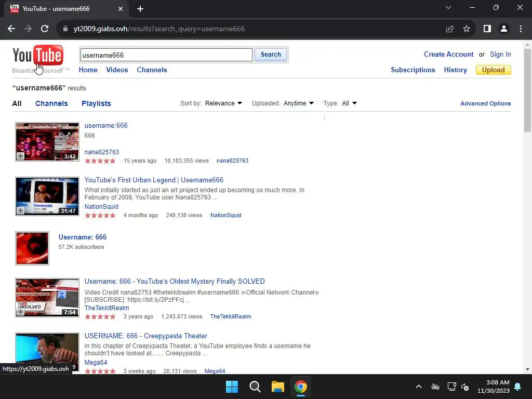Open the notifications bell in taskbar

click(518, 387)
